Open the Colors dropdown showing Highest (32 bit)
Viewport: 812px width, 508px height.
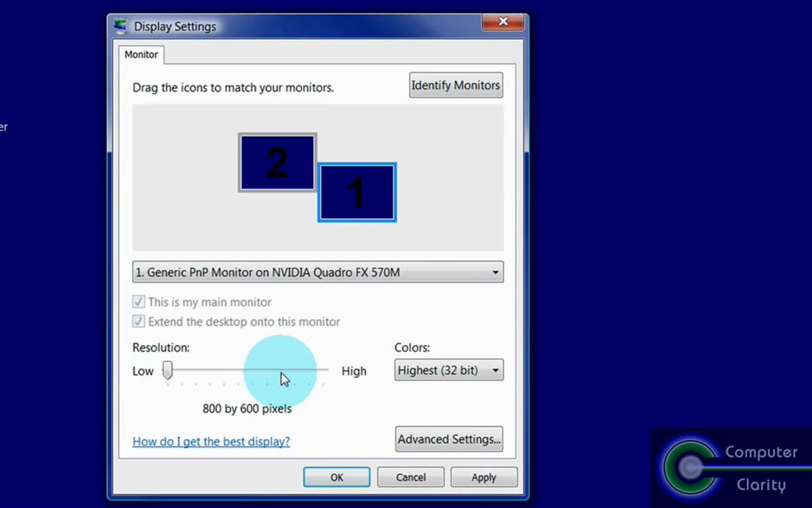(x=448, y=370)
